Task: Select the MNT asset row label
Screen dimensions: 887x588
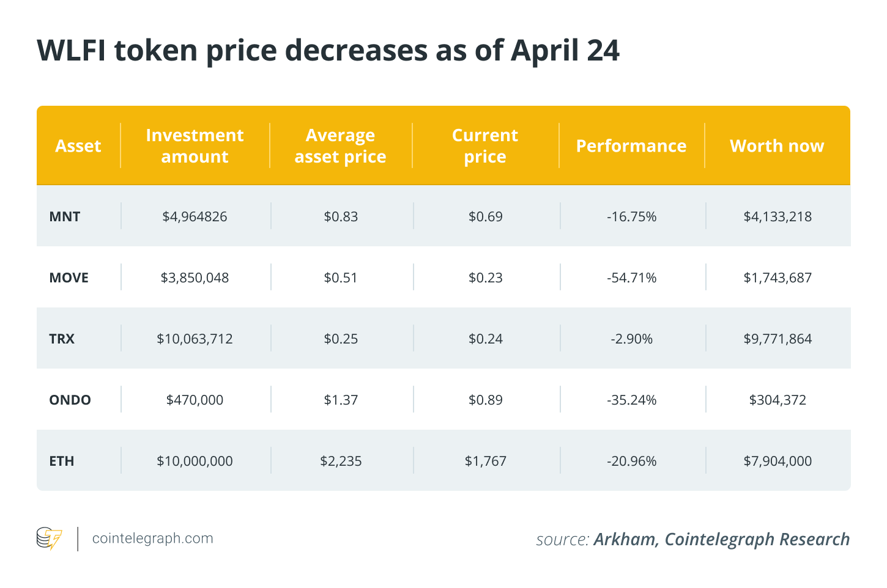Action: point(65,216)
